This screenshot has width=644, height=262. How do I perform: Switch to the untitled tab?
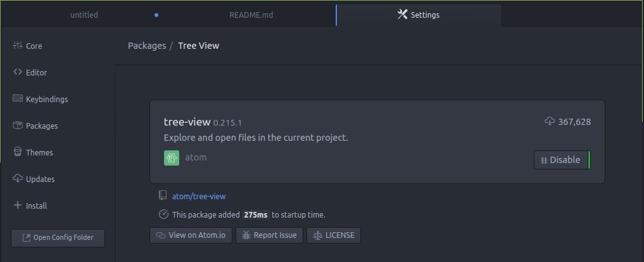[84, 15]
